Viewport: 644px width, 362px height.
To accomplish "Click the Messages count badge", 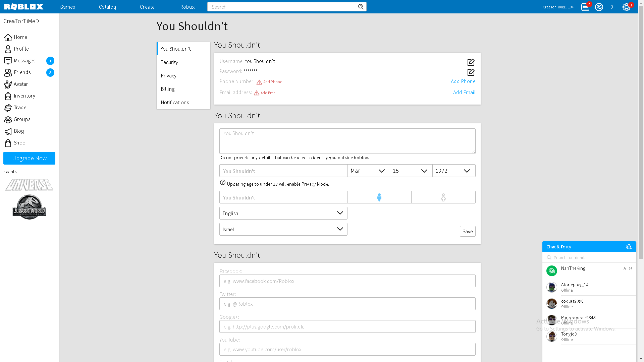I will [x=50, y=61].
